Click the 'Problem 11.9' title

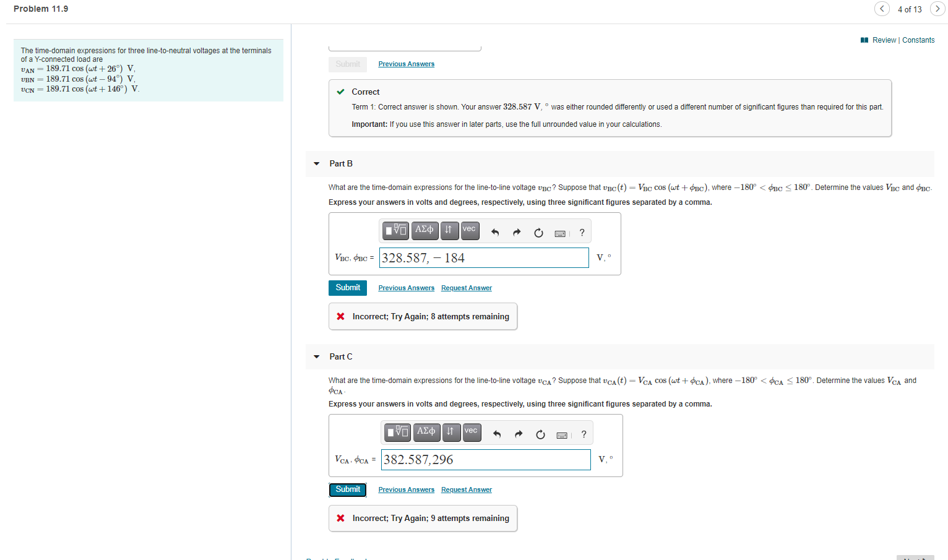click(x=41, y=9)
